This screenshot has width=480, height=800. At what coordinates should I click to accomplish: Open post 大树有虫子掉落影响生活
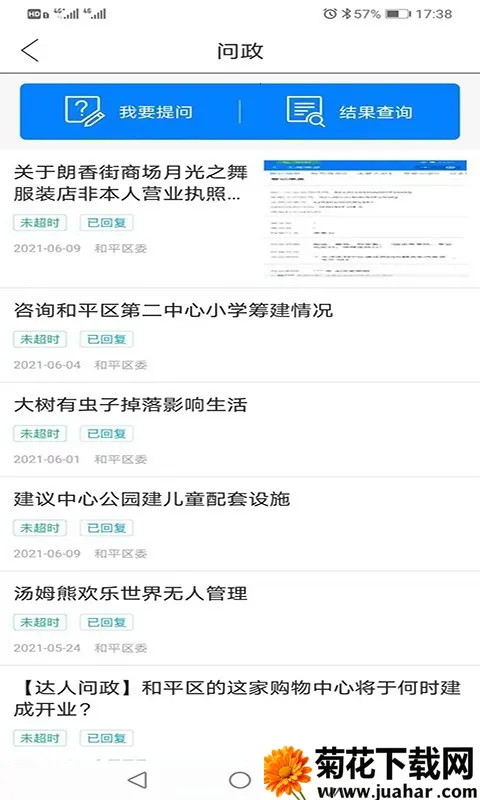click(x=131, y=405)
